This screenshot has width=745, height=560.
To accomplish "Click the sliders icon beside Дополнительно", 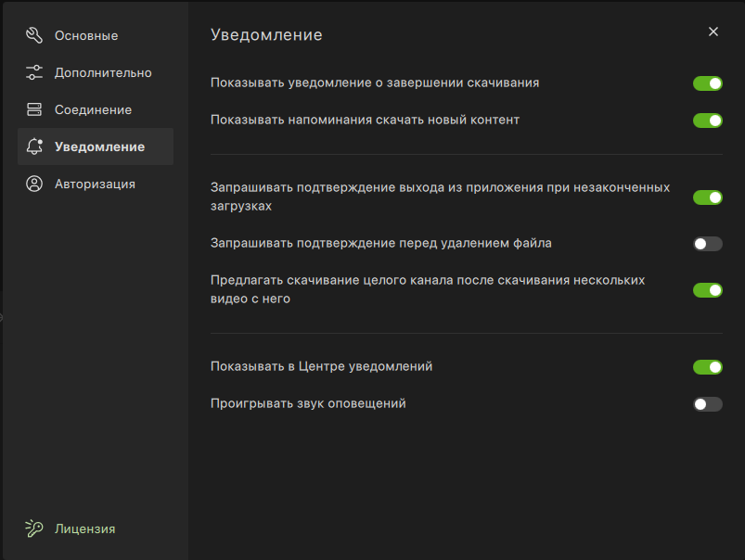I will [x=34, y=73].
